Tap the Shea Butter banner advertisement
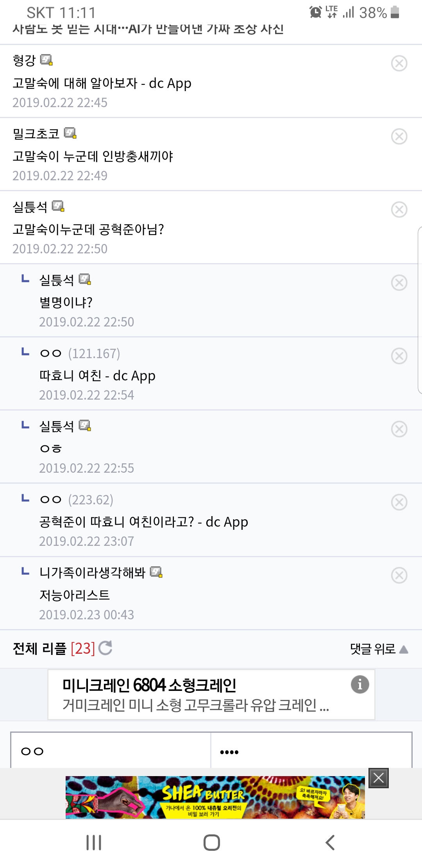Image resolution: width=422 pixels, height=868 pixels. pyautogui.click(x=215, y=798)
